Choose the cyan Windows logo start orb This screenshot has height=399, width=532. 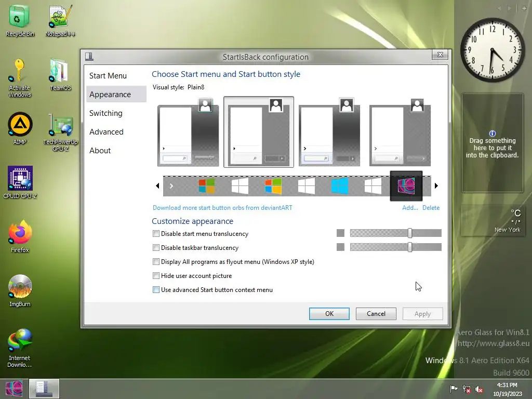pyautogui.click(x=340, y=186)
